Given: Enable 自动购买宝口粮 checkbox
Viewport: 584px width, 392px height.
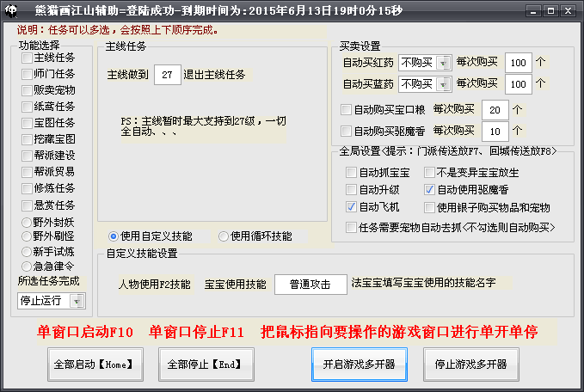Looking at the screenshot, I should coord(346,110).
